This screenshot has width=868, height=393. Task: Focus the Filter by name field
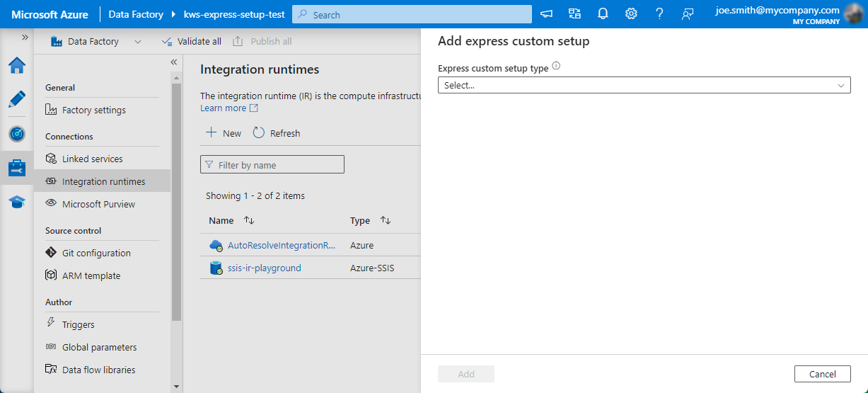tap(272, 165)
